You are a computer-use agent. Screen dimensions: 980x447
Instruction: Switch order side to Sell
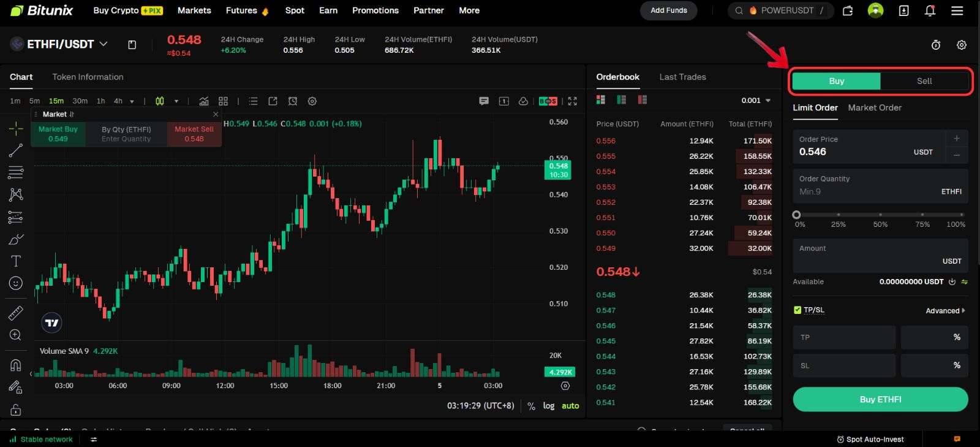click(x=924, y=81)
